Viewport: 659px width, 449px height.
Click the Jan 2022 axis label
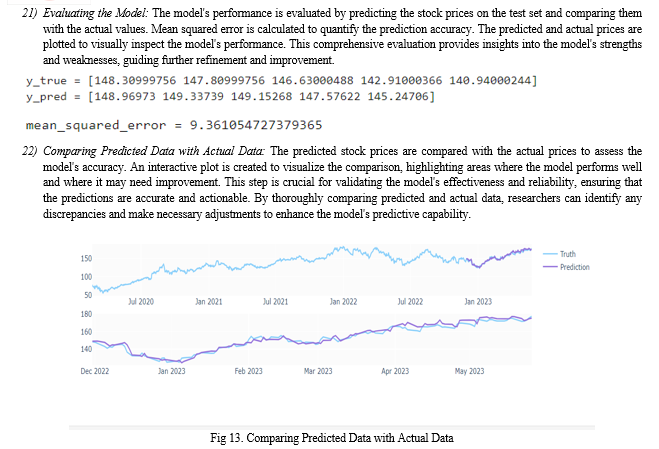(343, 300)
